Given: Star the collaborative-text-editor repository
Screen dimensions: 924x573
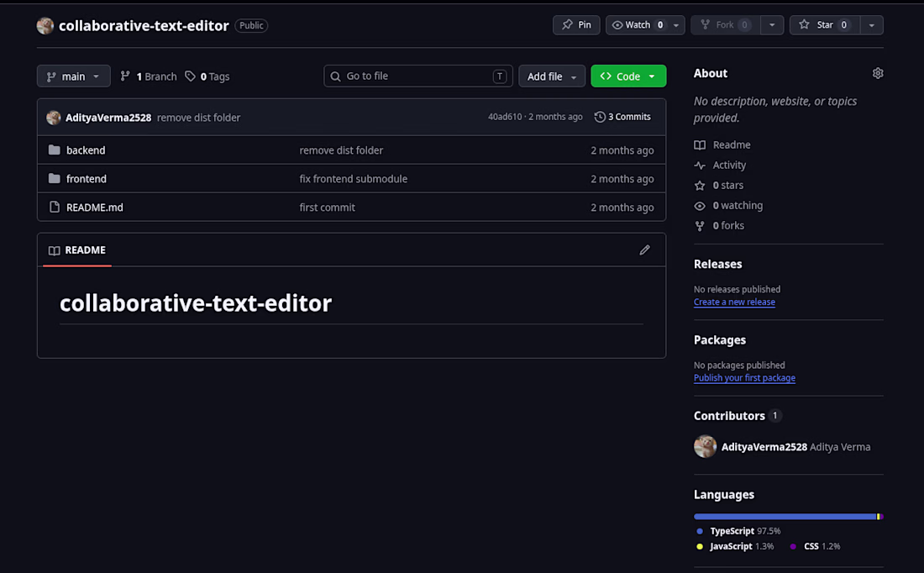Looking at the screenshot, I should click(x=825, y=24).
